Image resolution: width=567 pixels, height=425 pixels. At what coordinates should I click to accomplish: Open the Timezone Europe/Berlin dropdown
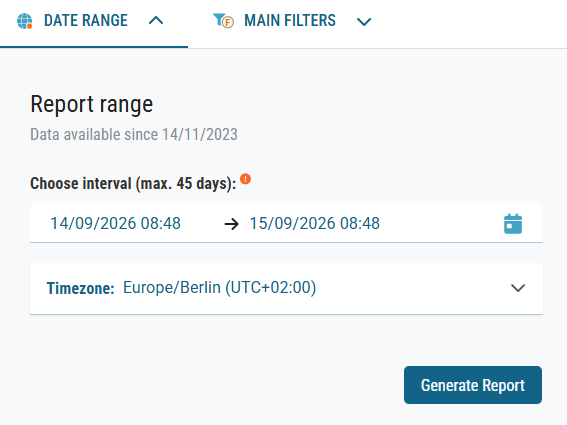point(286,289)
